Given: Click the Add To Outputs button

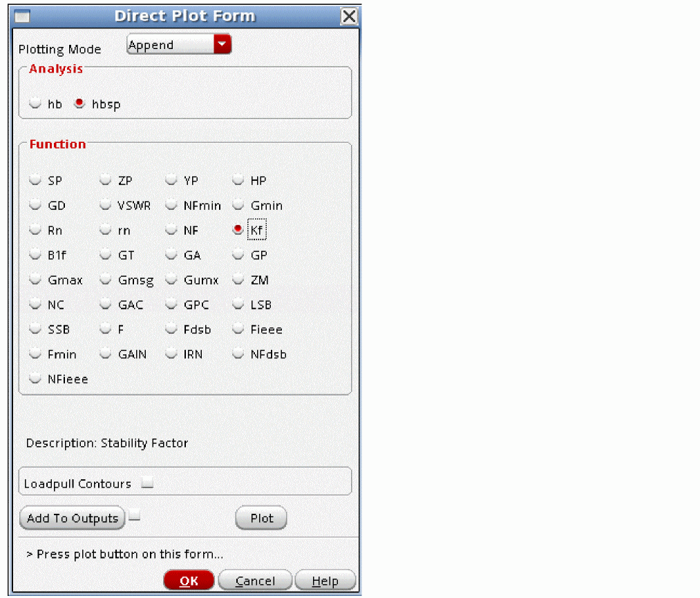Looking at the screenshot, I should 73,518.
